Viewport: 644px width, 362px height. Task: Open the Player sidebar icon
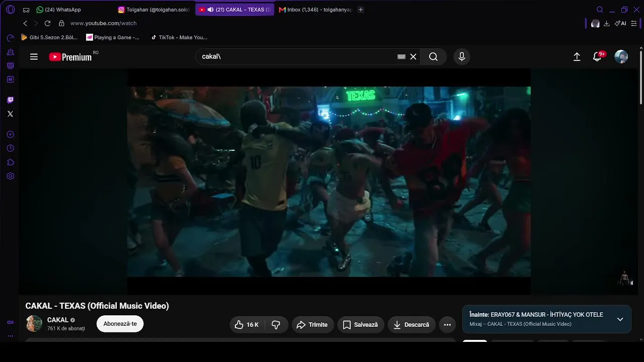click(x=10, y=134)
